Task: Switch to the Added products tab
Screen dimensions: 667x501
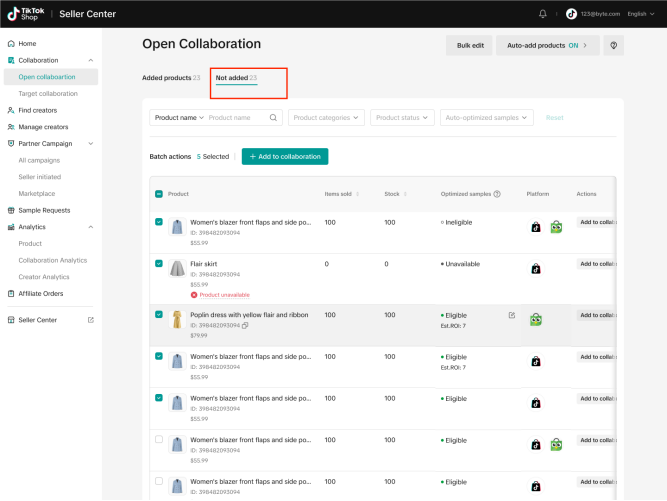Action: 171,77
